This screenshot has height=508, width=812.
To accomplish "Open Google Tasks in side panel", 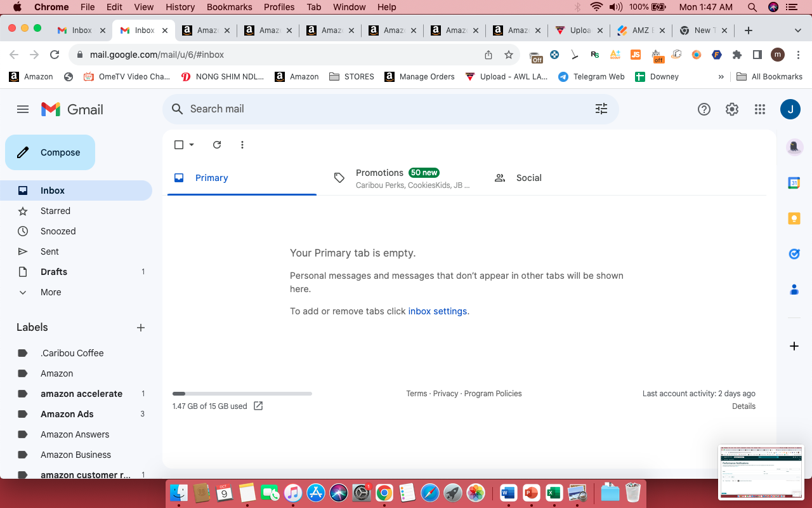I will pyautogui.click(x=794, y=254).
